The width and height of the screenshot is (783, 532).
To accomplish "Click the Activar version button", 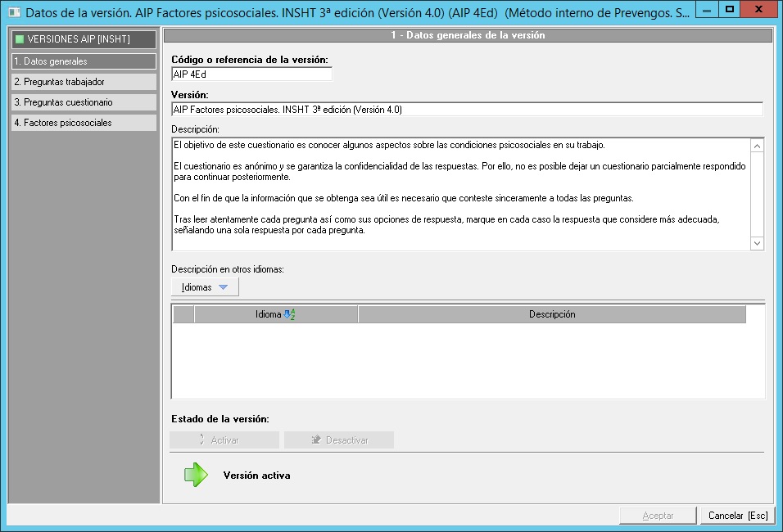I will pos(224,440).
